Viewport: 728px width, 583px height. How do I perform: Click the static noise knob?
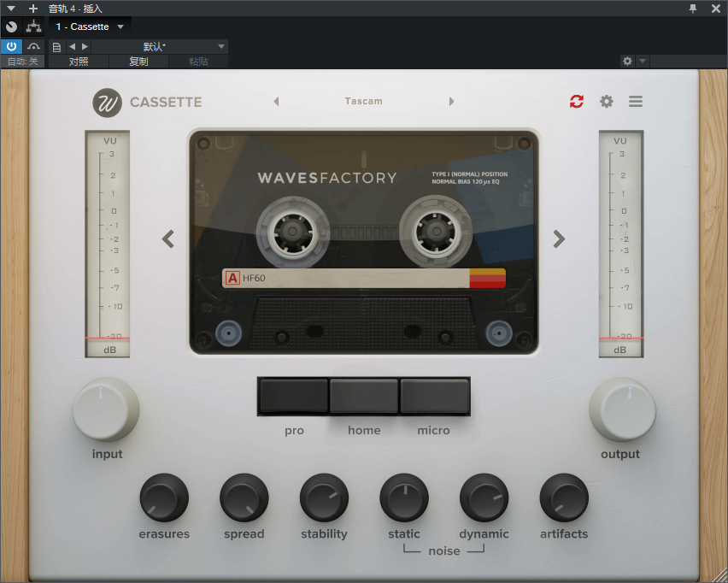(x=404, y=498)
